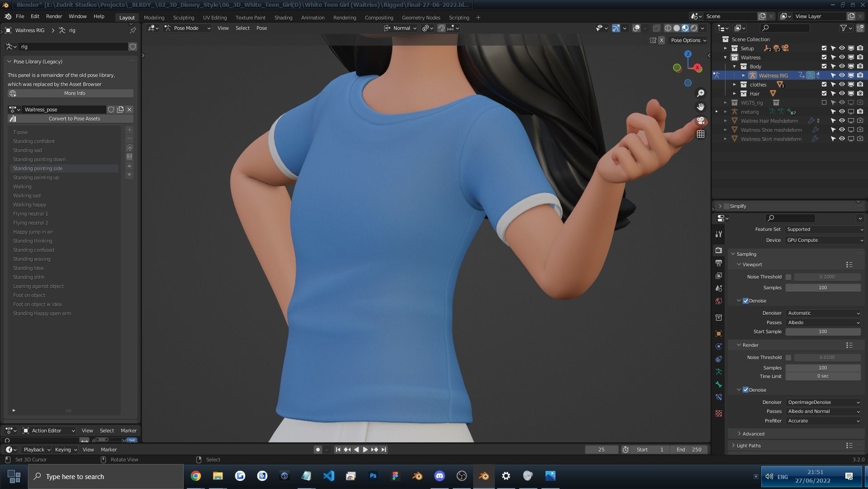The width and height of the screenshot is (868, 489).
Task: Open the Feature Set dropdown
Action: click(x=825, y=229)
